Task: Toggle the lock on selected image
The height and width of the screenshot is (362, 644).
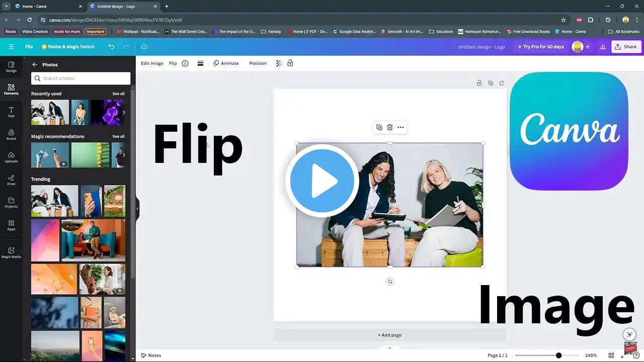Action: (290, 63)
